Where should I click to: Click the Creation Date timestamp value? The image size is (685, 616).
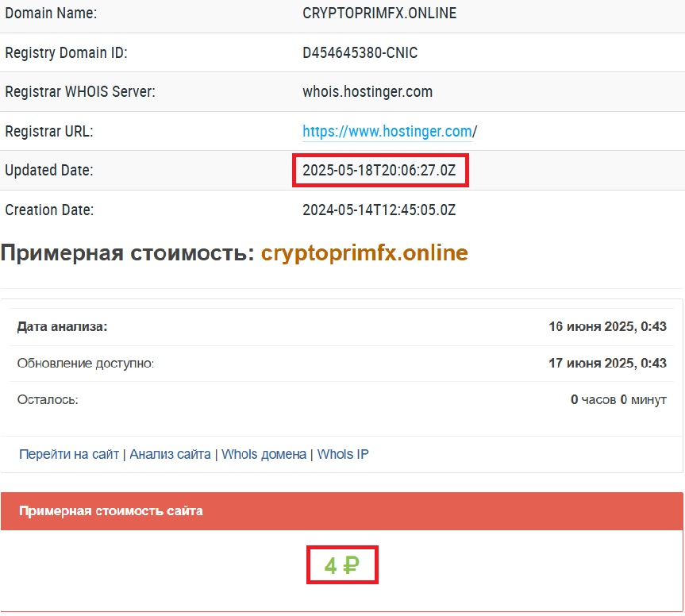[x=379, y=210]
